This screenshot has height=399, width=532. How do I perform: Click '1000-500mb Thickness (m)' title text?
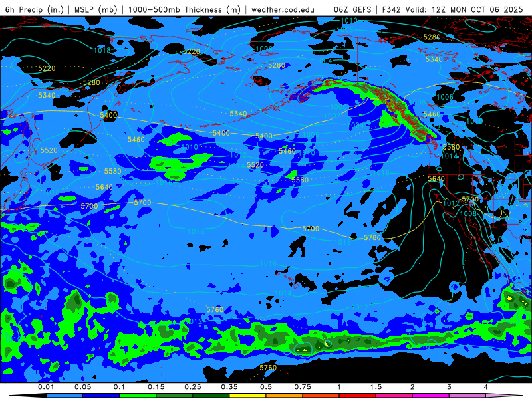click(184, 9)
